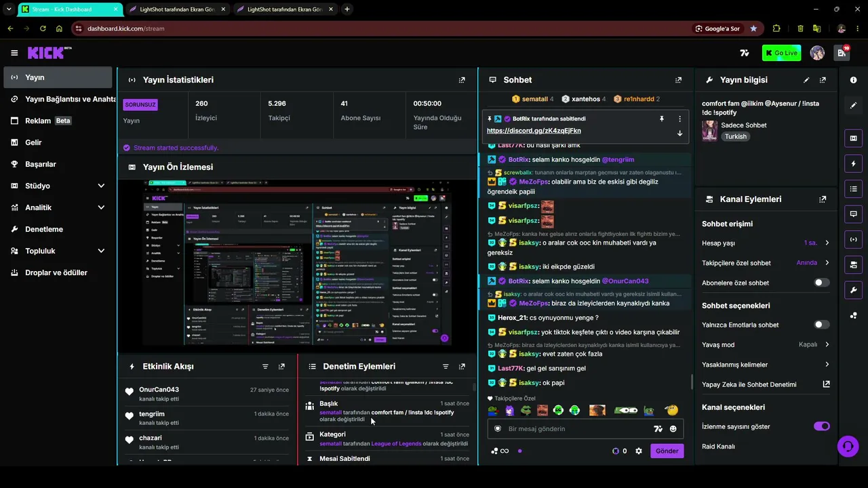Reload the page with the browser refresh button
Viewport: 868px width, 488px height.
coord(43,28)
